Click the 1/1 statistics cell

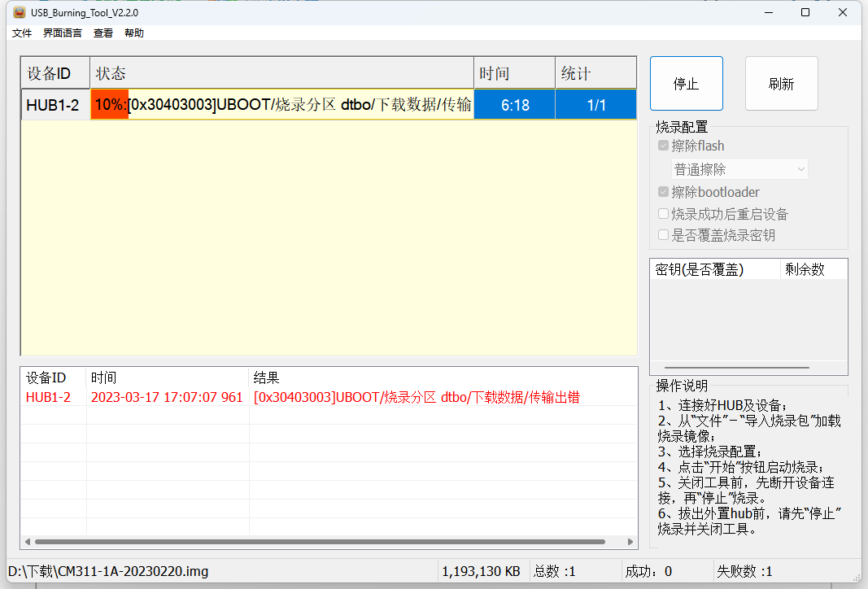click(595, 105)
